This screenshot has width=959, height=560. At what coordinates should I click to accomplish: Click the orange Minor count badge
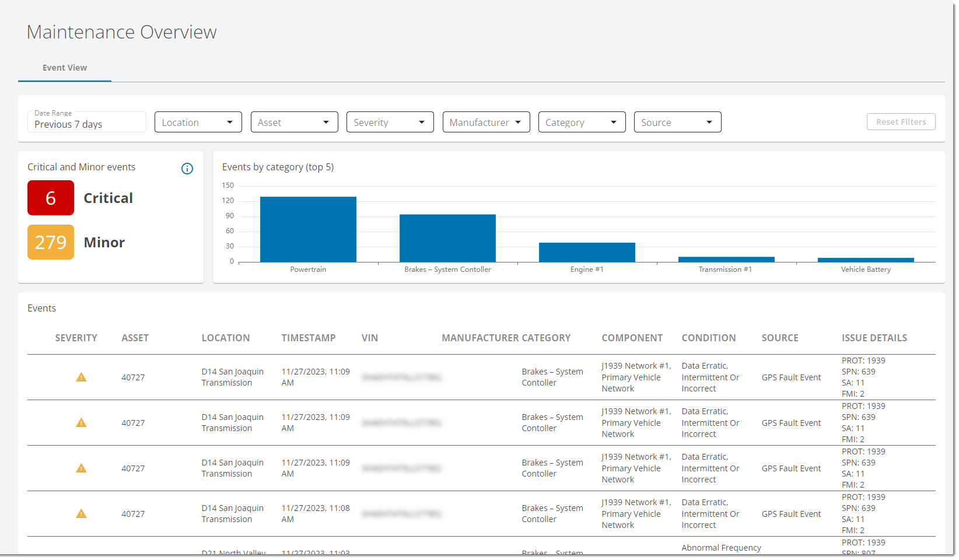[51, 243]
